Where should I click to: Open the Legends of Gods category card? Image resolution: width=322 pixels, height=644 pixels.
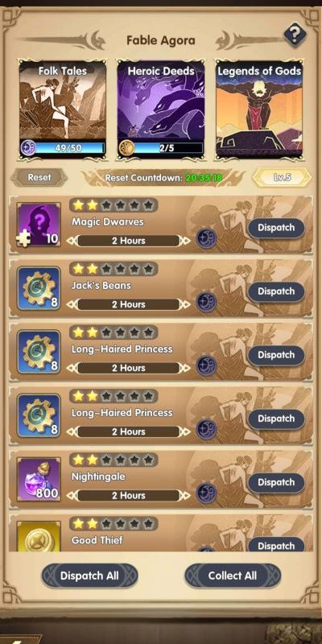[x=259, y=109]
